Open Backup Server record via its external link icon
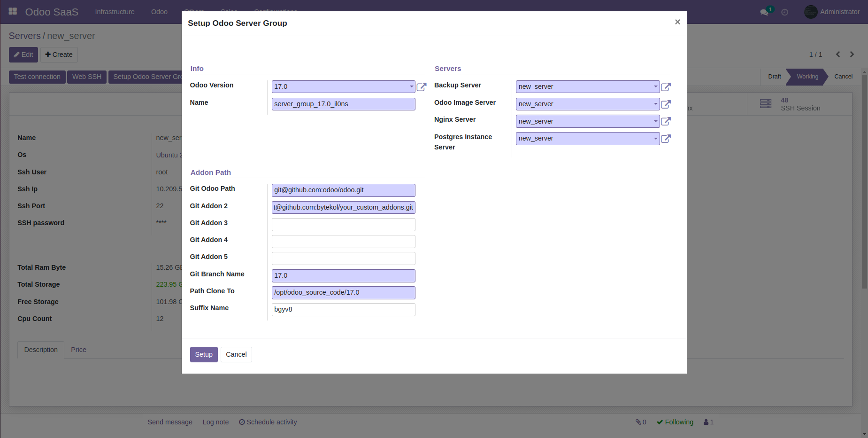Viewport: 868px width, 438px height. (666, 86)
